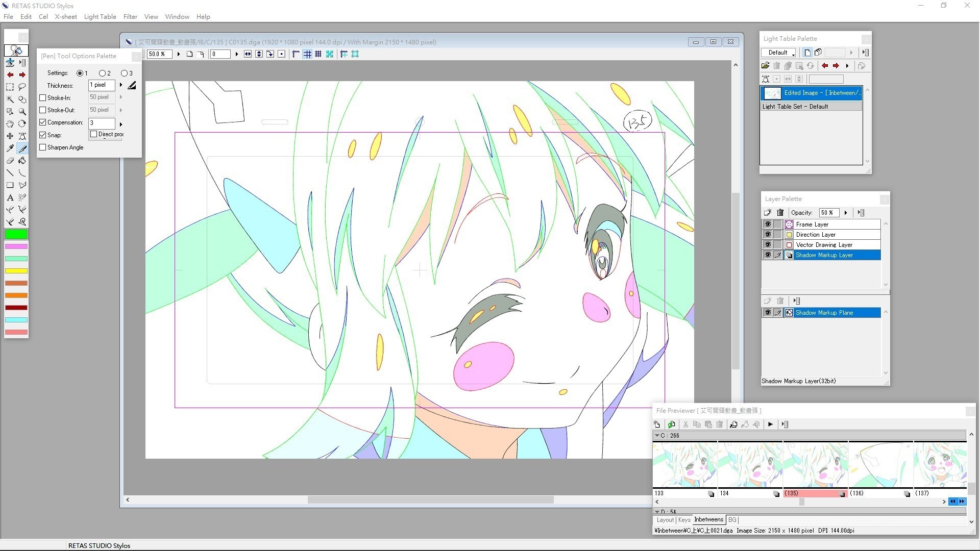The image size is (980, 551).
Task: Select Settings preset 2 radio button
Action: 102,73
